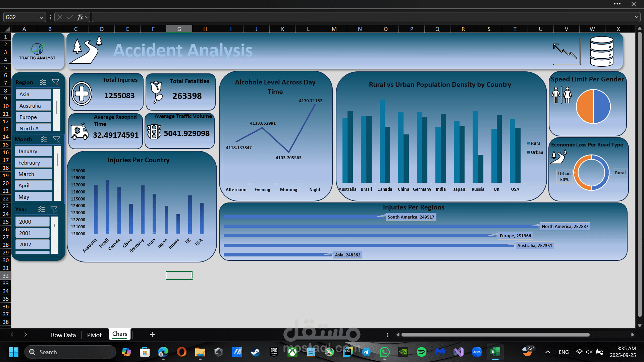Click the traffic light icon
Screen dimensions: 644x362
(x=154, y=132)
